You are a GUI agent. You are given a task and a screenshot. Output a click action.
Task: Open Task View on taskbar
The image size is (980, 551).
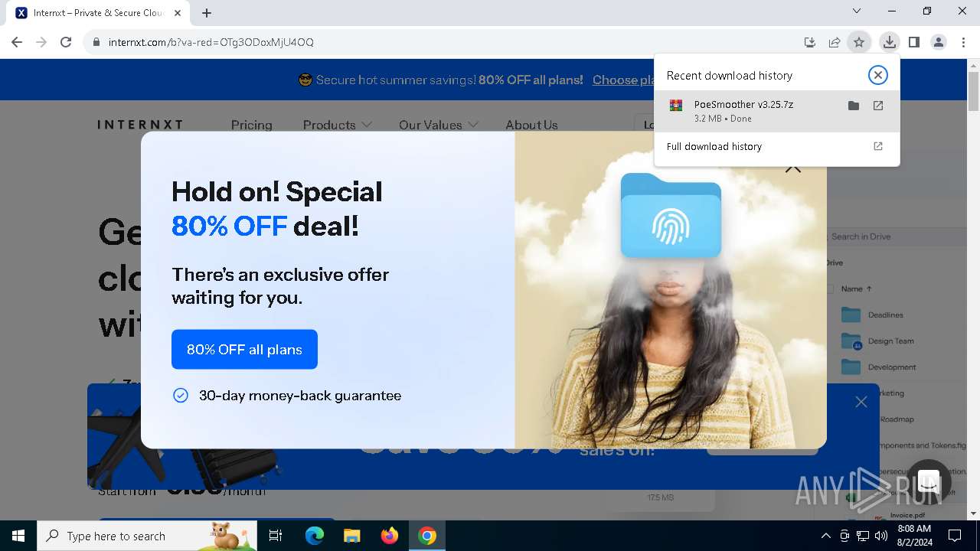point(276,536)
